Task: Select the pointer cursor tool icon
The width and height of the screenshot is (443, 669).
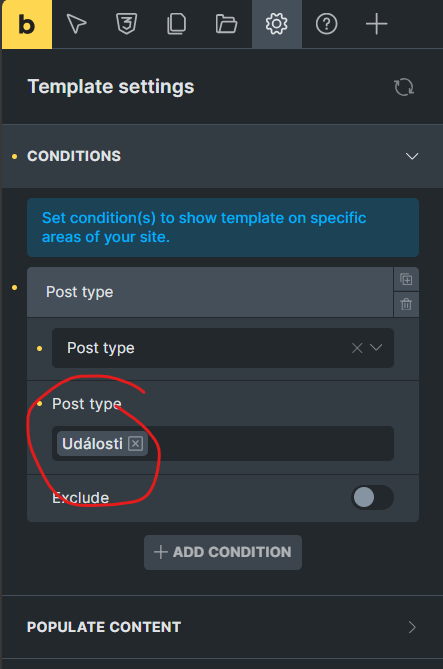Action: click(x=77, y=24)
